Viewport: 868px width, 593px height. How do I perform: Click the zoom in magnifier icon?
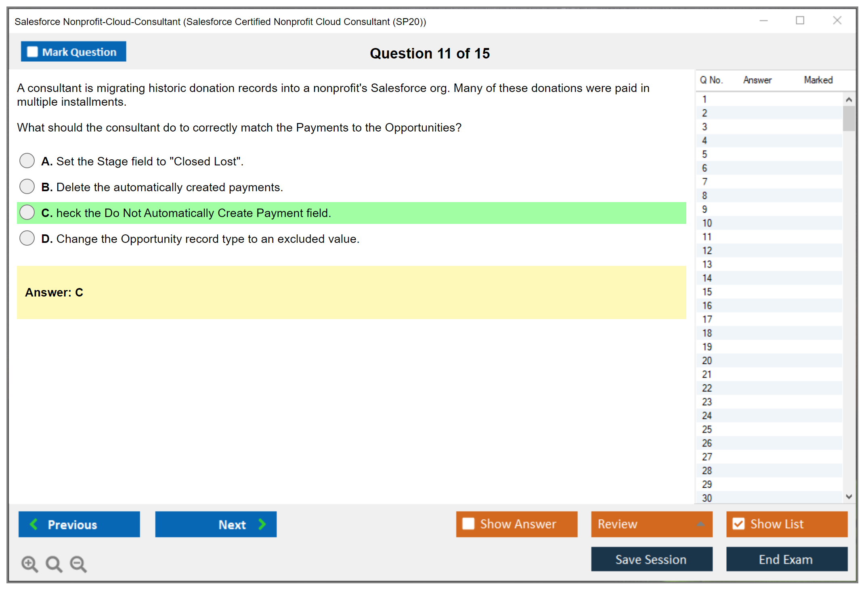(29, 564)
